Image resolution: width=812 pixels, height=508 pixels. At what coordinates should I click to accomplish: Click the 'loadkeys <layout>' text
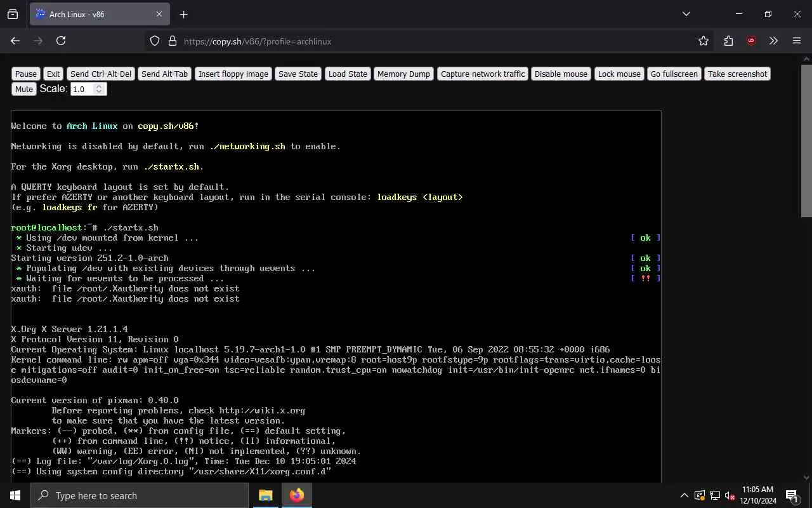pyautogui.click(x=420, y=197)
